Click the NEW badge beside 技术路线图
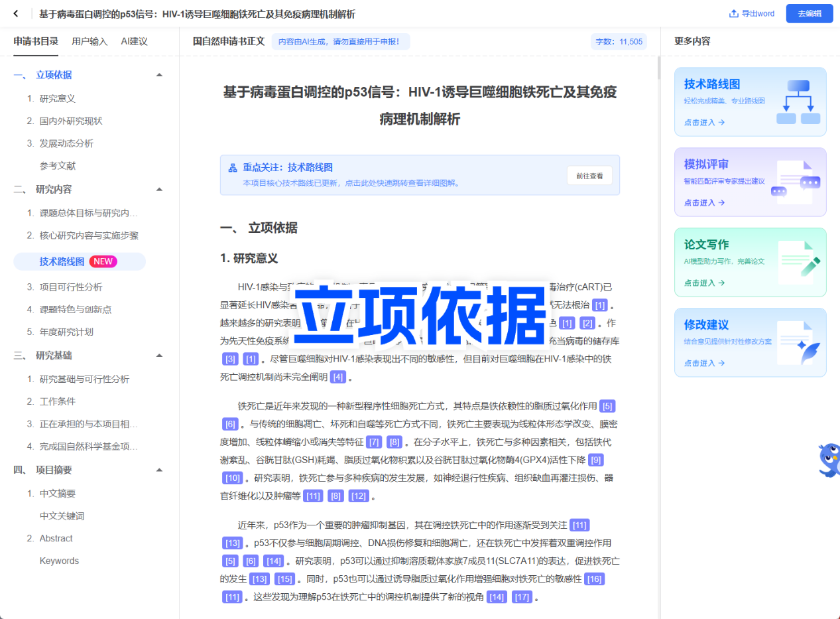The width and height of the screenshot is (840, 619). tap(103, 261)
